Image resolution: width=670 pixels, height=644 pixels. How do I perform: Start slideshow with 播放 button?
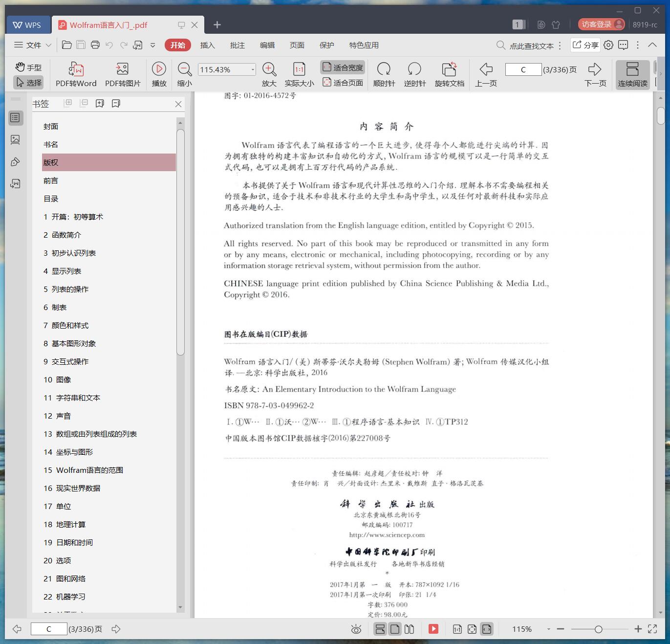tap(159, 75)
